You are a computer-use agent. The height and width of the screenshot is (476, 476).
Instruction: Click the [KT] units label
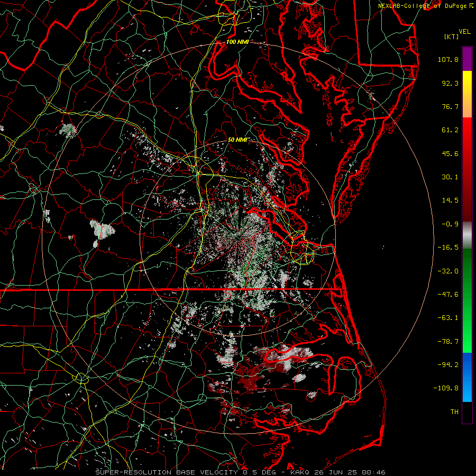[452, 36]
